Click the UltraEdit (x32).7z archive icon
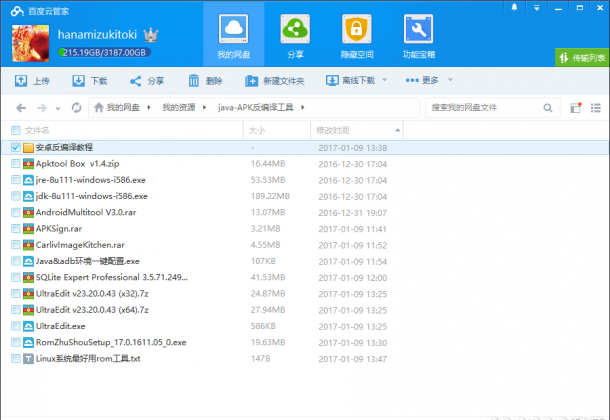This screenshot has width=610, height=420. pyautogui.click(x=28, y=294)
